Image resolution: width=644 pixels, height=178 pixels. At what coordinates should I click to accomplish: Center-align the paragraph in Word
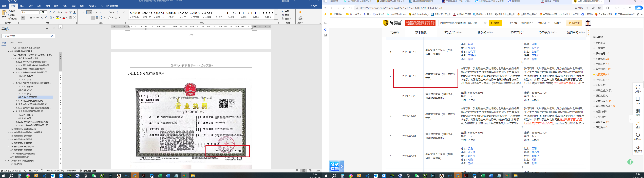(x=85, y=17)
